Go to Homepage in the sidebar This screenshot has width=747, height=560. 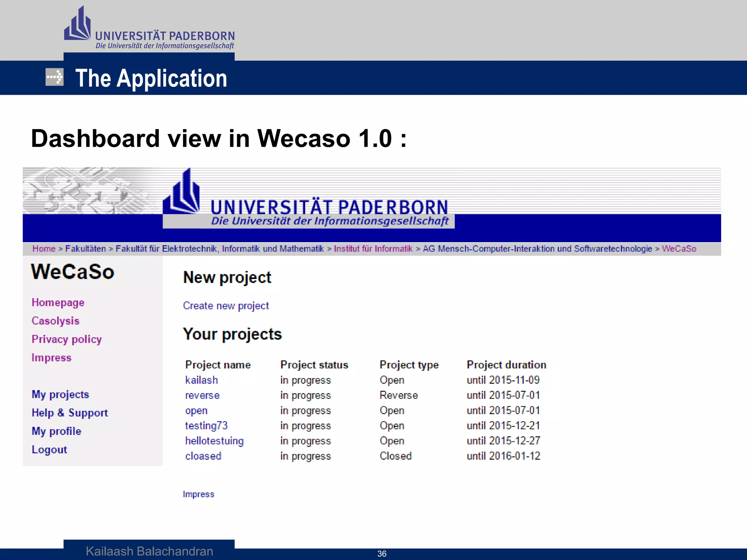tap(58, 303)
